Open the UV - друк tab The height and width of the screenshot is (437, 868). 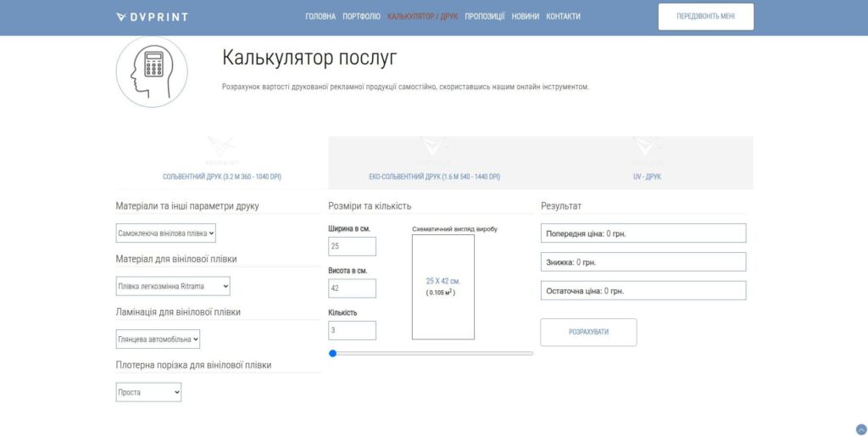(647, 162)
